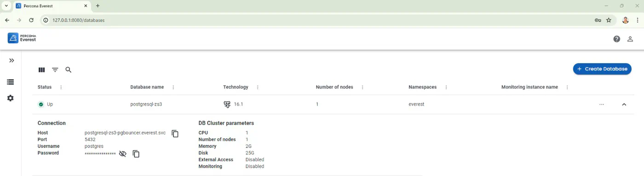Go forward in the browser

(x=19, y=20)
